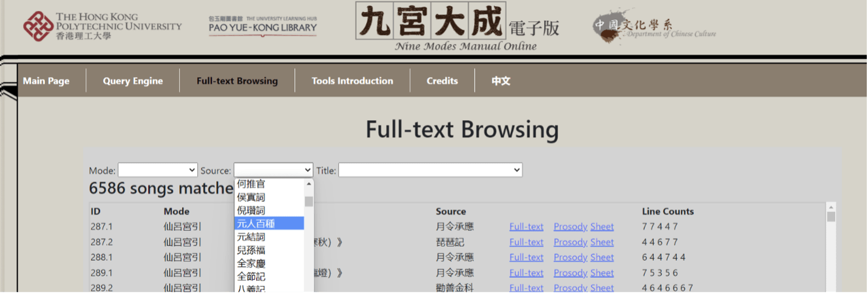Open the Query Engine menu item
The image size is (868, 294).
pos(133,81)
